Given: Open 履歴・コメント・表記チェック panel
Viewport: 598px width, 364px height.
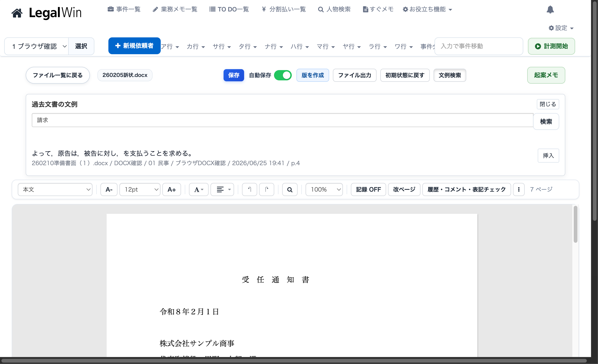Looking at the screenshot, I should (x=466, y=189).
